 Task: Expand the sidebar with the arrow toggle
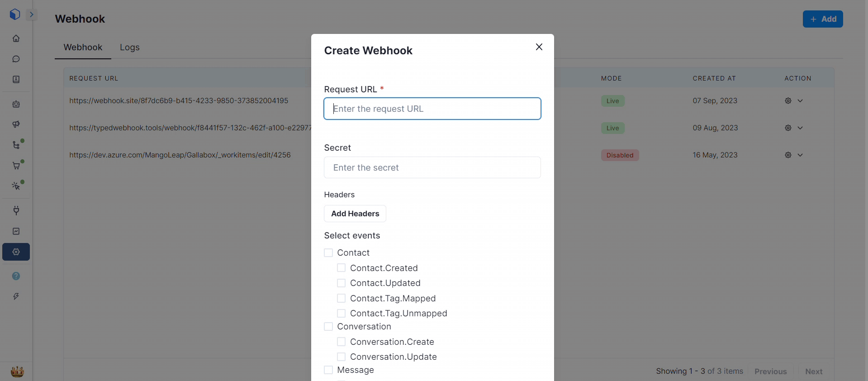[32, 14]
